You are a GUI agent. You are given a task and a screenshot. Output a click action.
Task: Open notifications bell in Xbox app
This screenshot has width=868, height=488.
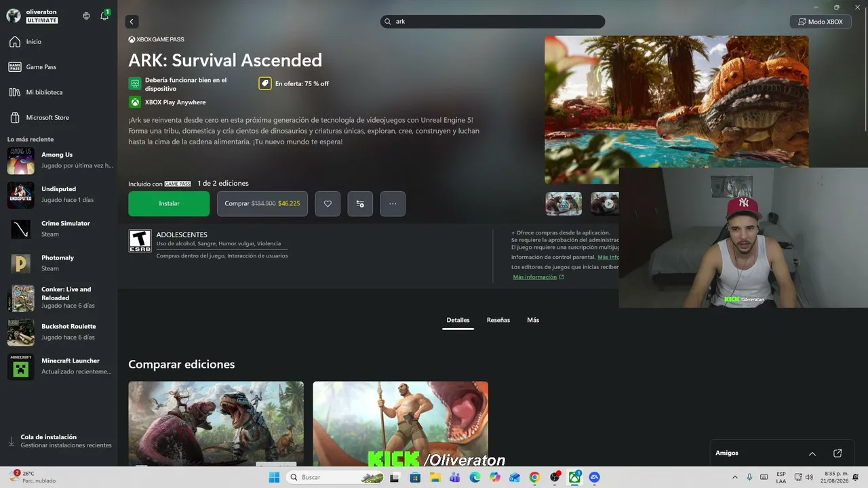coord(104,16)
